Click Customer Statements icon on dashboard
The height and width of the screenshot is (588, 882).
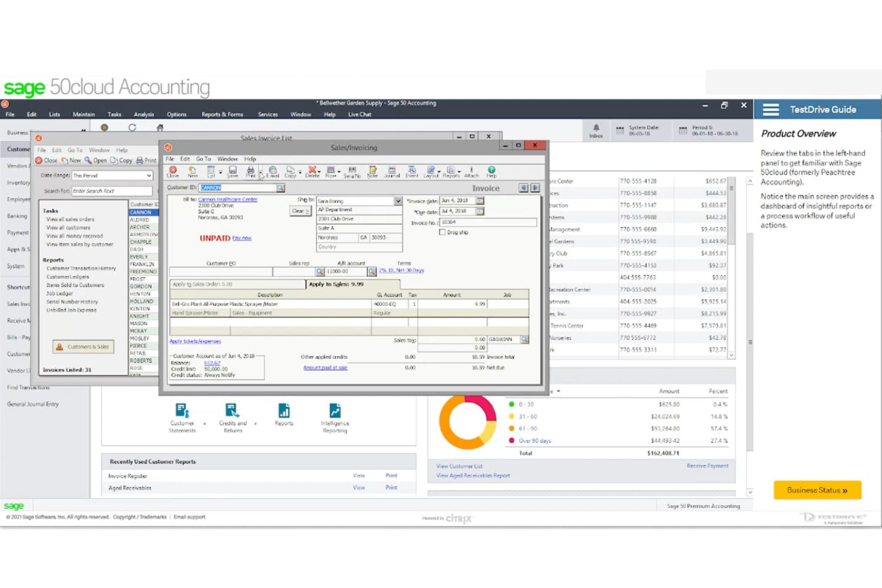[x=182, y=410]
